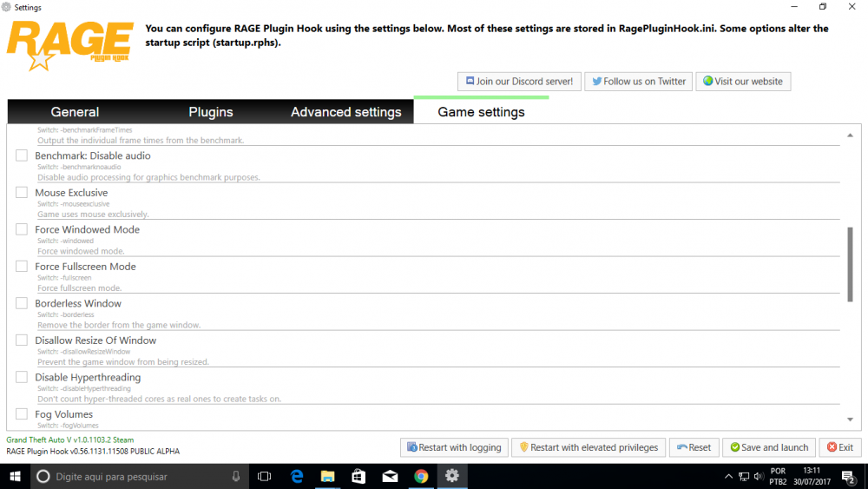Image resolution: width=868 pixels, height=489 pixels.
Task: Click the RAGE Plugin Hook logo
Action: tap(69, 46)
